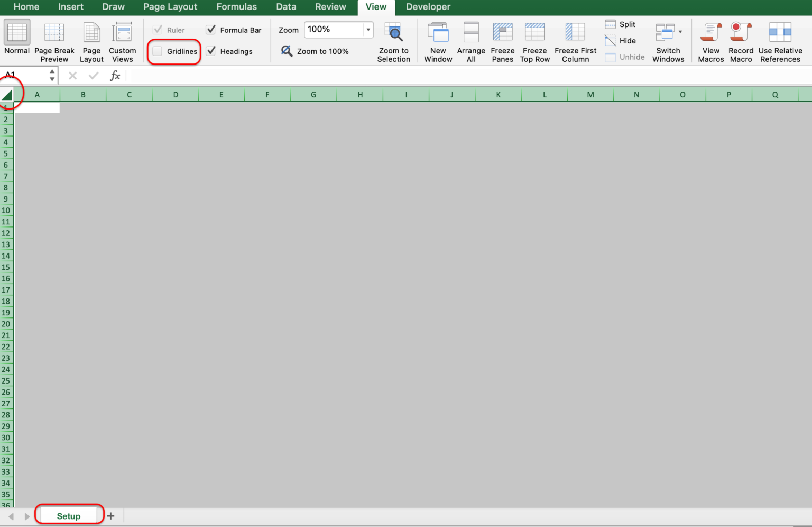Uncheck the Formula Bar checkbox
The image size is (812, 527).
coord(211,30)
